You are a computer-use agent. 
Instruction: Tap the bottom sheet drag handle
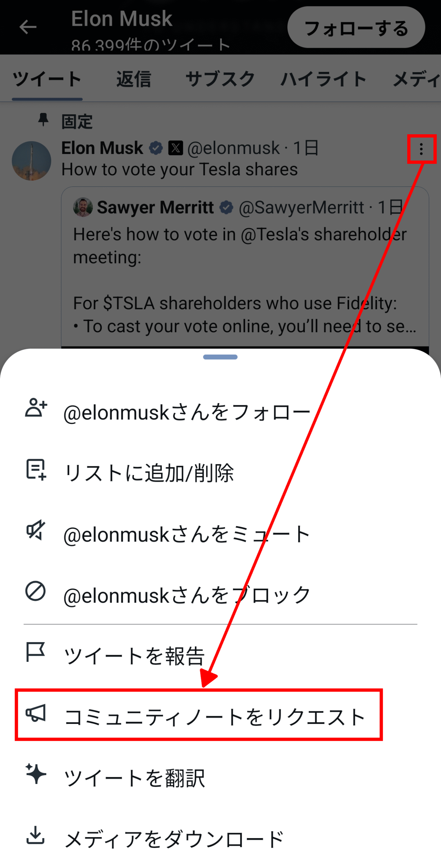(x=220, y=357)
